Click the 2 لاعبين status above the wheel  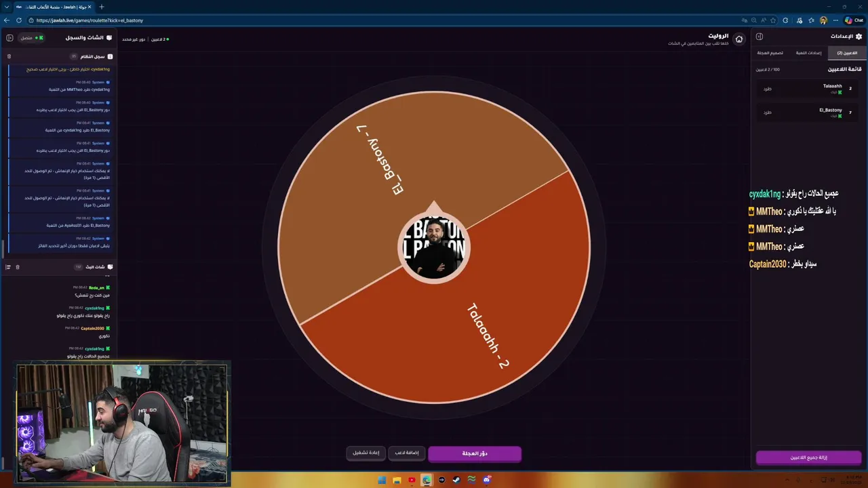159,39
